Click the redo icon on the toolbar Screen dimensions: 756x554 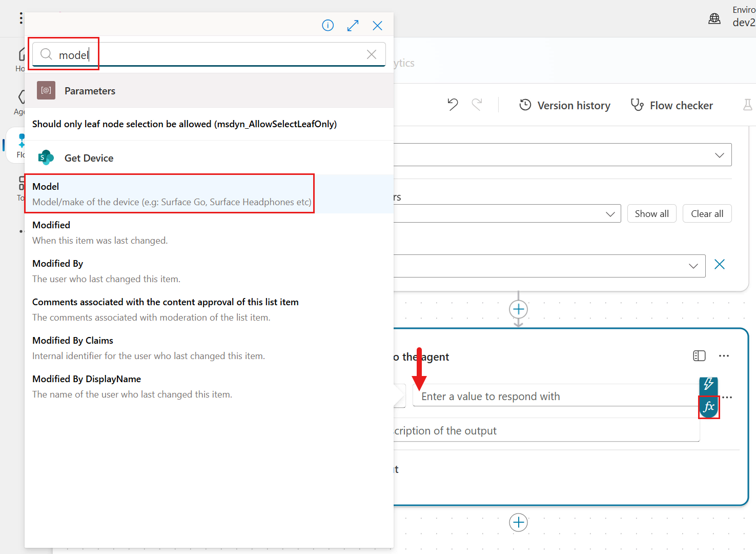coord(477,104)
